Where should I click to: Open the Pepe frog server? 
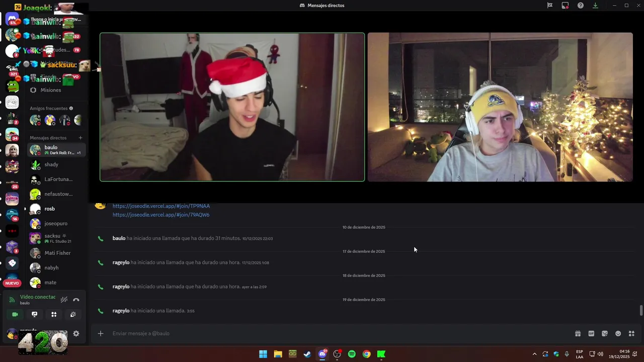[x=12, y=86]
